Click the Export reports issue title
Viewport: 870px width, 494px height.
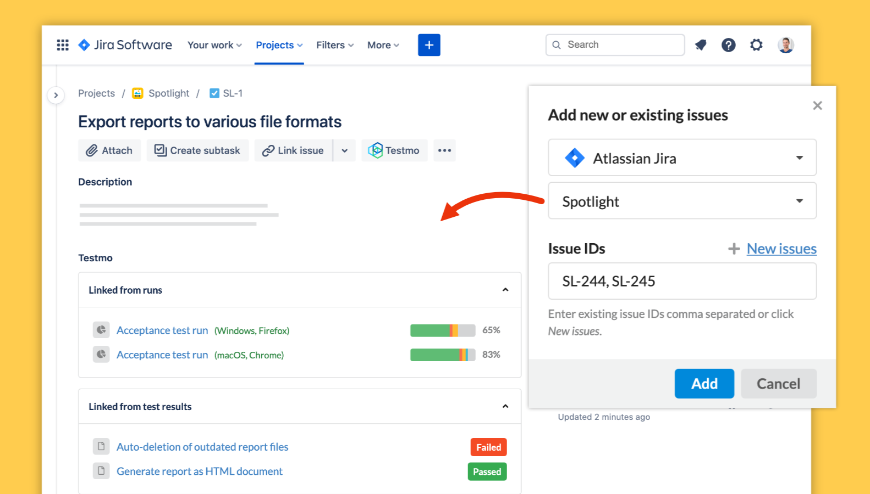(210, 122)
